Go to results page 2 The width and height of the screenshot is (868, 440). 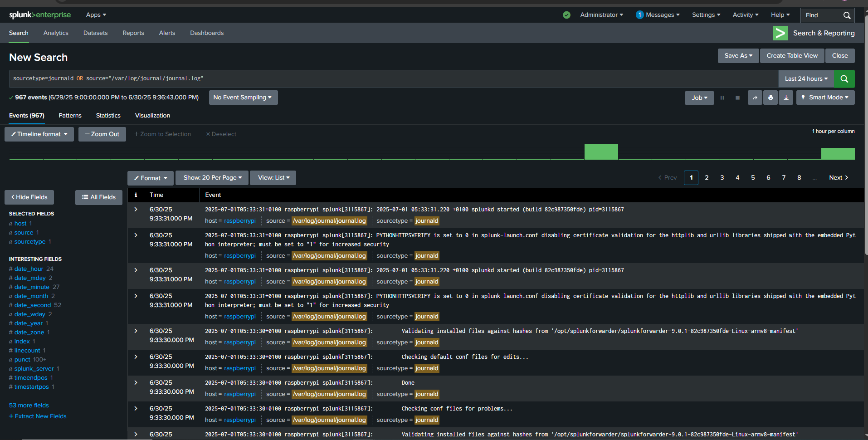pyautogui.click(x=707, y=178)
